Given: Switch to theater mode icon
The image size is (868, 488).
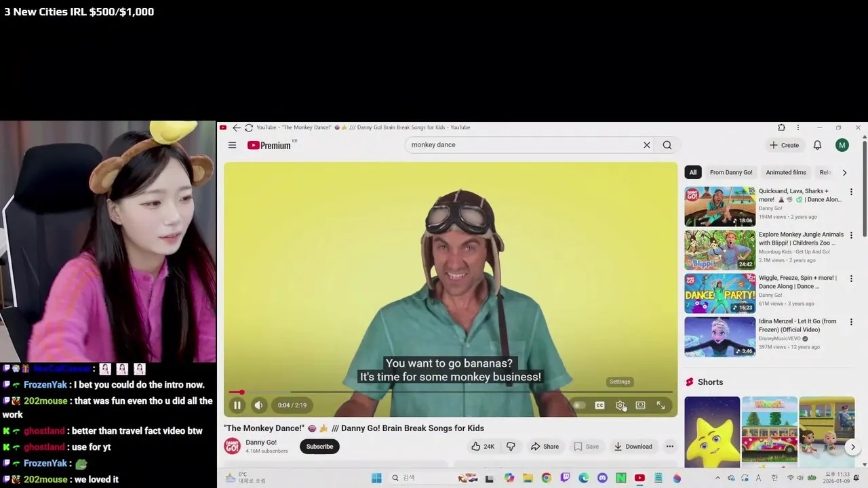Looking at the screenshot, I should click(x=640, y=405).
